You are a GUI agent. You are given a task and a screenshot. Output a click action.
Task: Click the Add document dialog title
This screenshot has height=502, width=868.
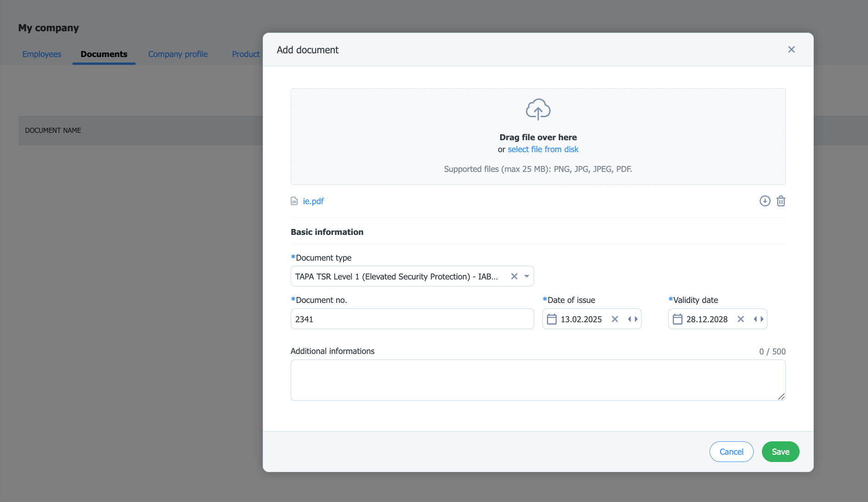[x=307, y=50]
